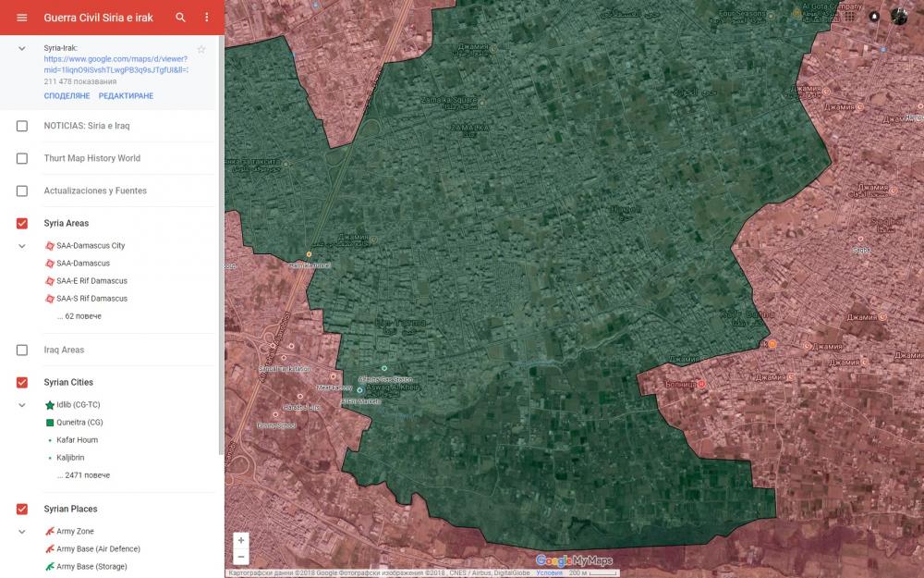Open the three-dot more options menu
Viewport: 924px width, 578px height.
207,18
